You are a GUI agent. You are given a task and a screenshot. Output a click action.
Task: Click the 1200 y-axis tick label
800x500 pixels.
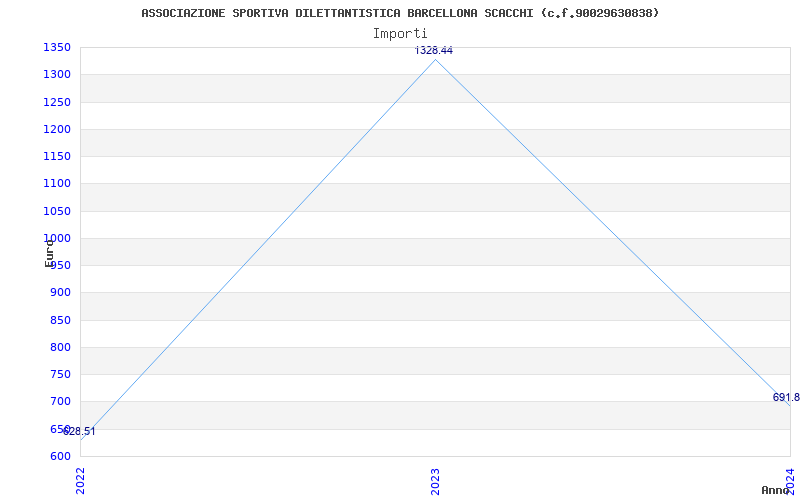[56, 129]
